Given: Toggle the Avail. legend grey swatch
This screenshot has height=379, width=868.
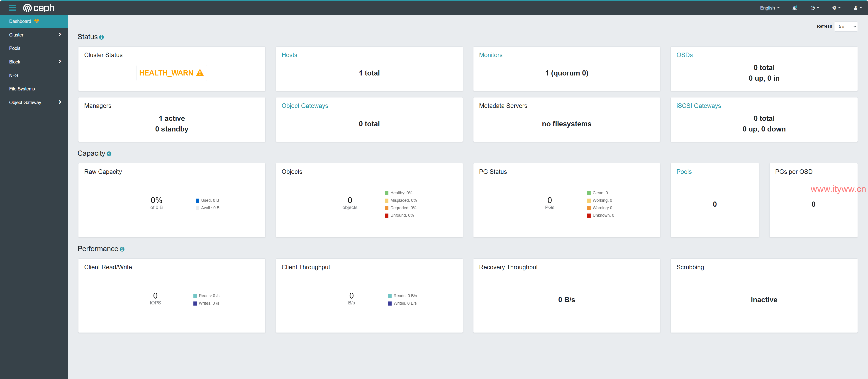Looking at the screenshot, I should [197, 208].
